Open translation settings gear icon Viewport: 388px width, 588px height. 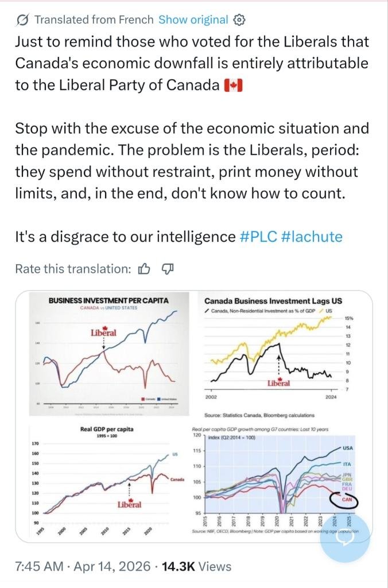click(x=239, y=20)
